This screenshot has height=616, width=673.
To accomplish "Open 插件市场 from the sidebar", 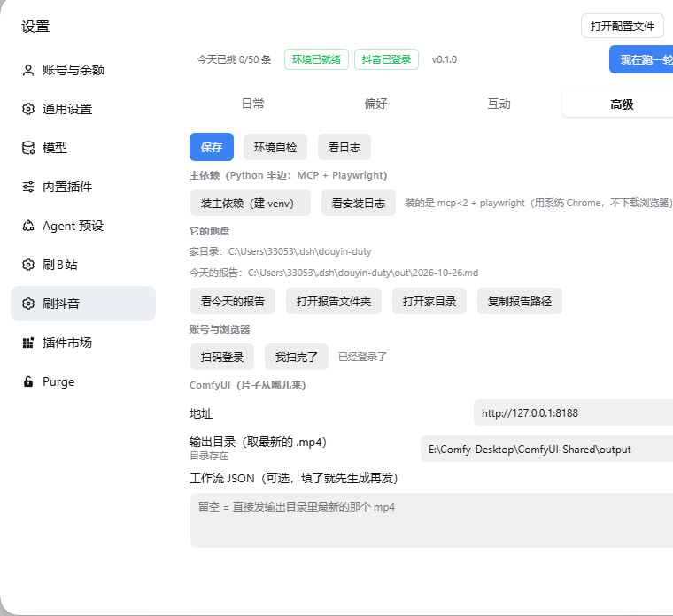I will tap(83, 343).
